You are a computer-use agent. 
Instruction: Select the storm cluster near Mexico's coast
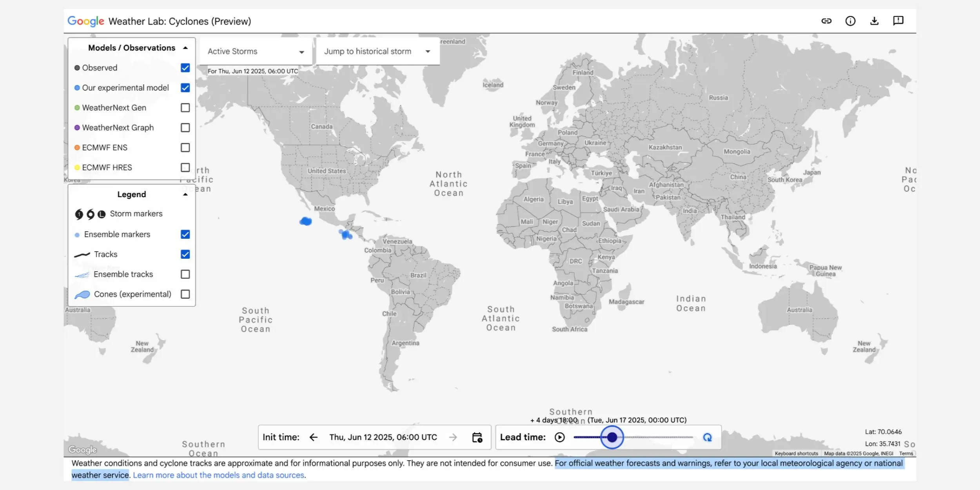306,221
